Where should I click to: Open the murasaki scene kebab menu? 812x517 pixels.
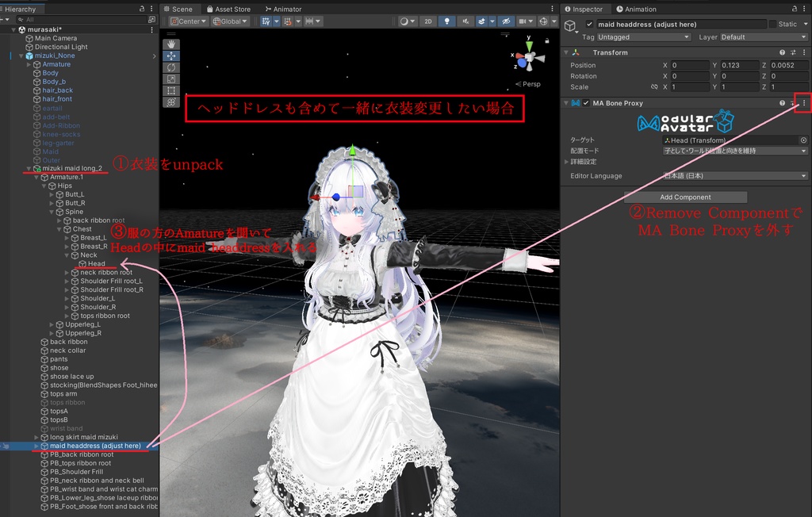(x=151, y=30)
